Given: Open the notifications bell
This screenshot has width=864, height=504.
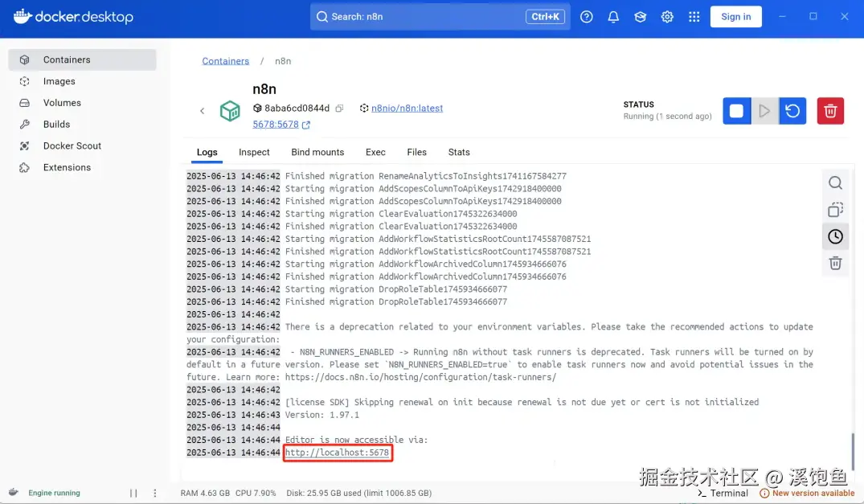Looking at the screenshot, I should point(613,17).
